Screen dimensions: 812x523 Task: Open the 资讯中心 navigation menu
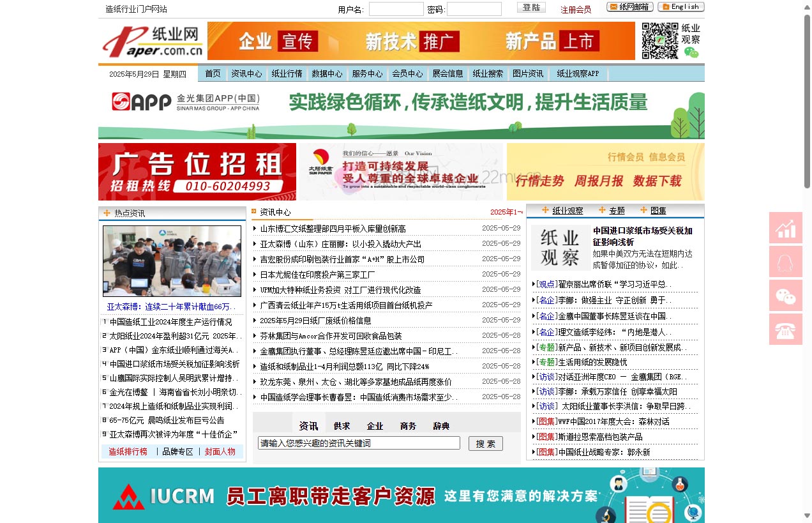(247, 73)
